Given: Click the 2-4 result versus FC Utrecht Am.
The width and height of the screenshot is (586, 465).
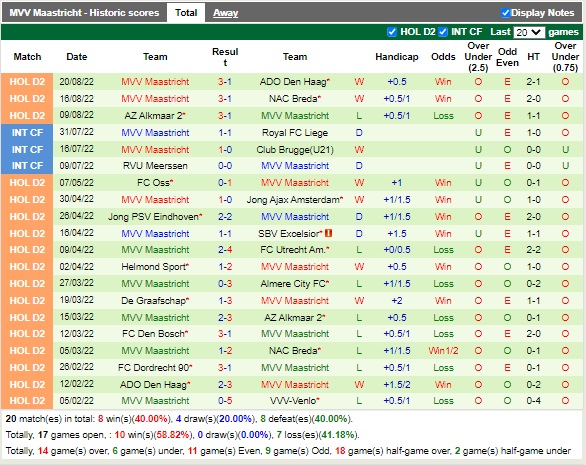Looking at the screenshot, I should point(225,250).
